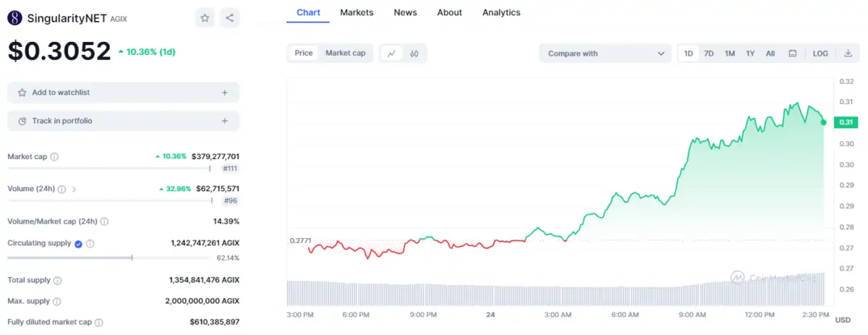This screenshot has height=335, width=868.
Task: Click Circulating supply verified badge
Action: tap(78, 243)
